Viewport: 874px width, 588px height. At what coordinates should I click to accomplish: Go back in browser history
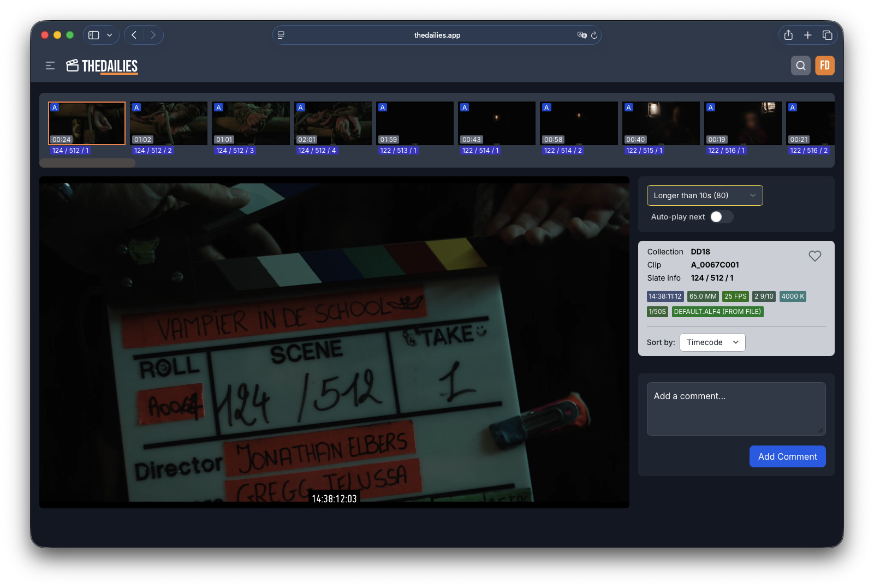click(x=134, y=35)
